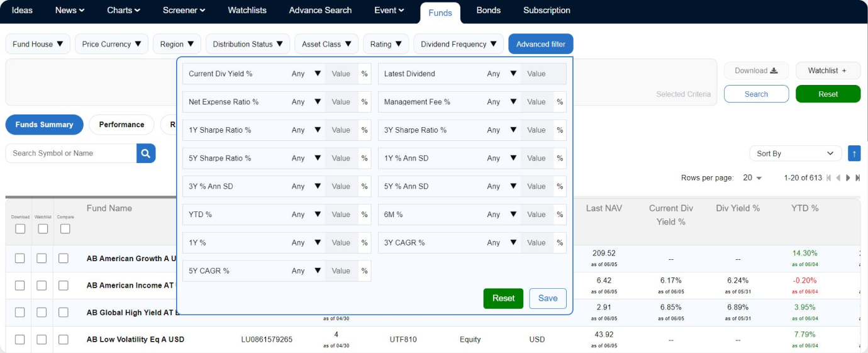
Task: Check Download box for AB American Growth
Action: pyautogui.click(x=20, y=259)
